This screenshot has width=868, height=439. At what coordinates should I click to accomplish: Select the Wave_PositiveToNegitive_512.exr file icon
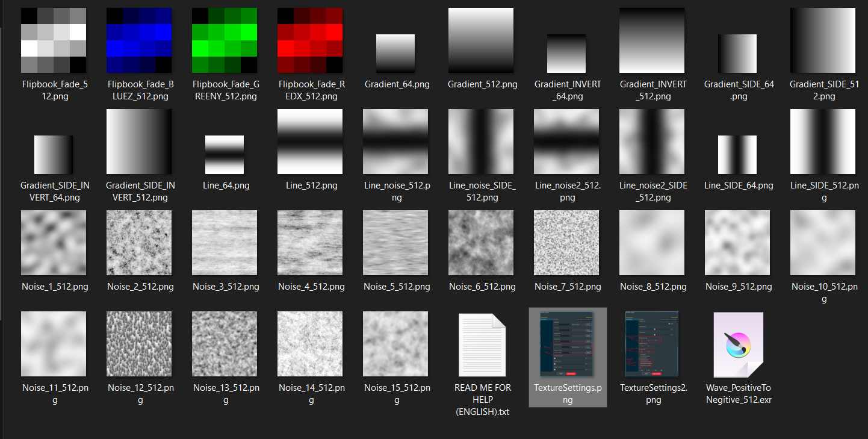[x=738, y=344]
